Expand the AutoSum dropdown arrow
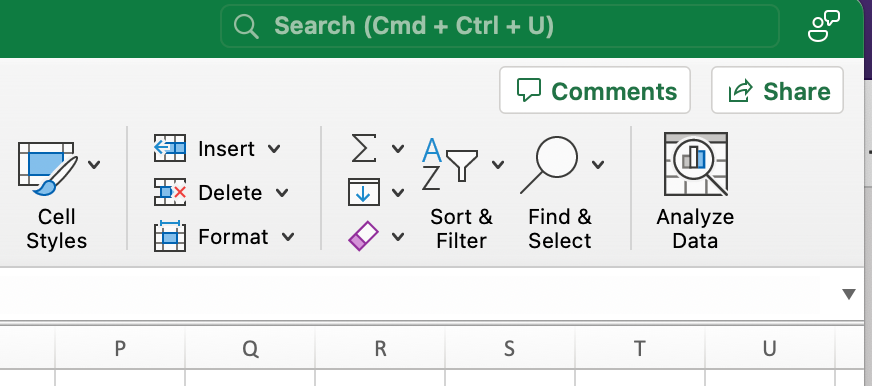This screenshot has width=872, height=386. (x=398, y=149)
